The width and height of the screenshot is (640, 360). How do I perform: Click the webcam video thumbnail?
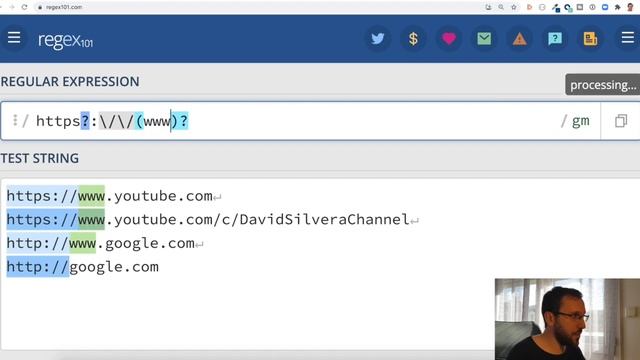coord(567,319)
